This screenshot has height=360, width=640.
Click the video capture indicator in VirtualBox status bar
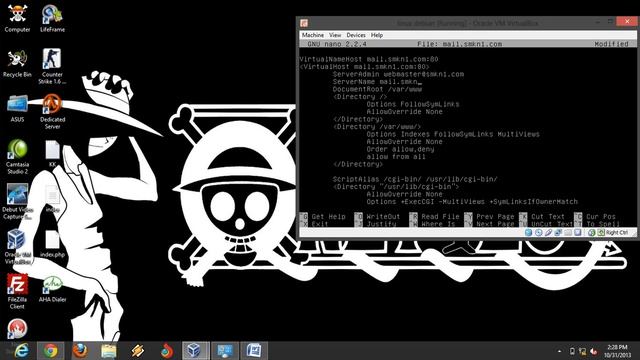coord(578,233)
